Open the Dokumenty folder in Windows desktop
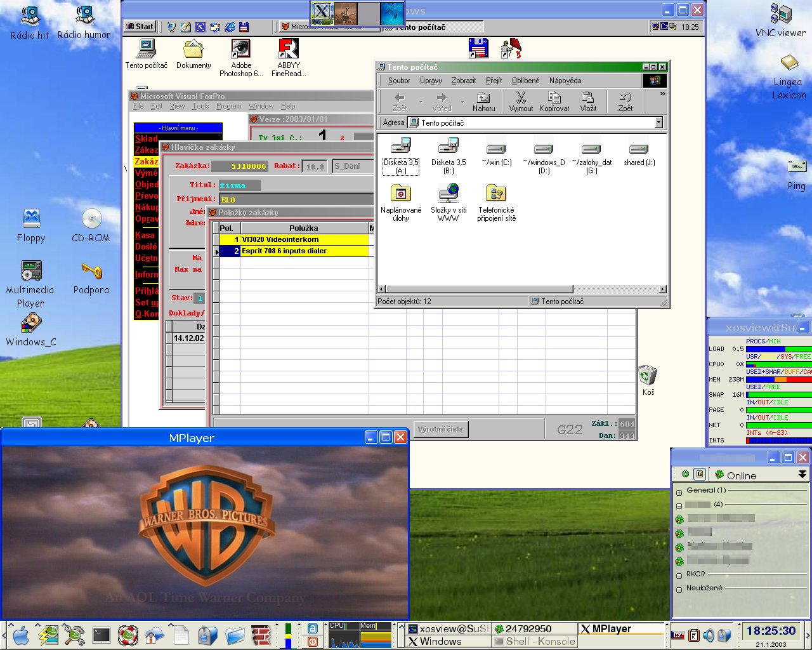The image size is (812, 650). (x=193, y=54)
